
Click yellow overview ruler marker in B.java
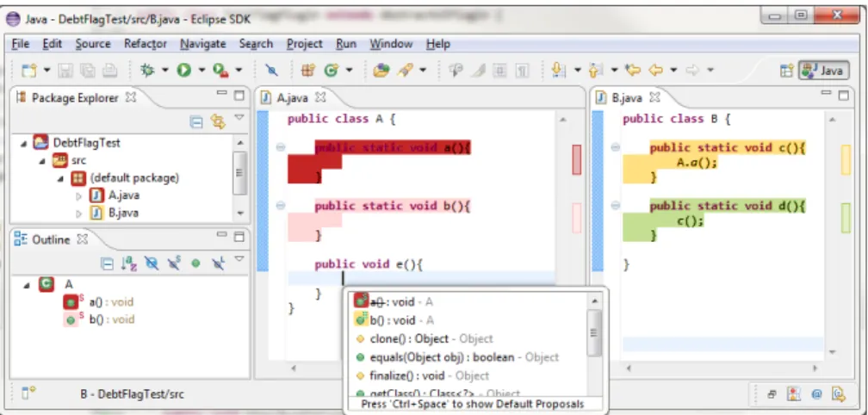[x=846, y=160]
